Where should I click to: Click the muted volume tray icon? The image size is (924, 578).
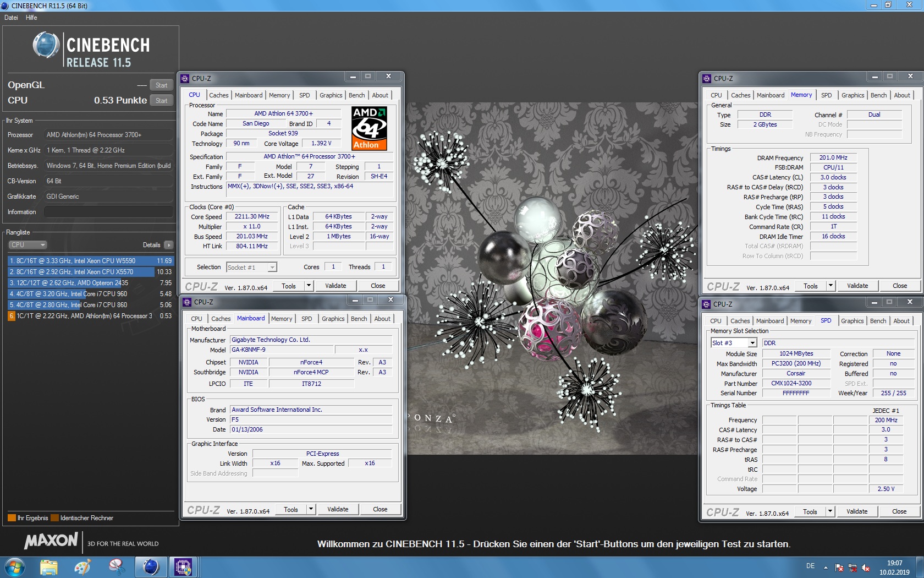pyautogui.click(x=866, y=568)
